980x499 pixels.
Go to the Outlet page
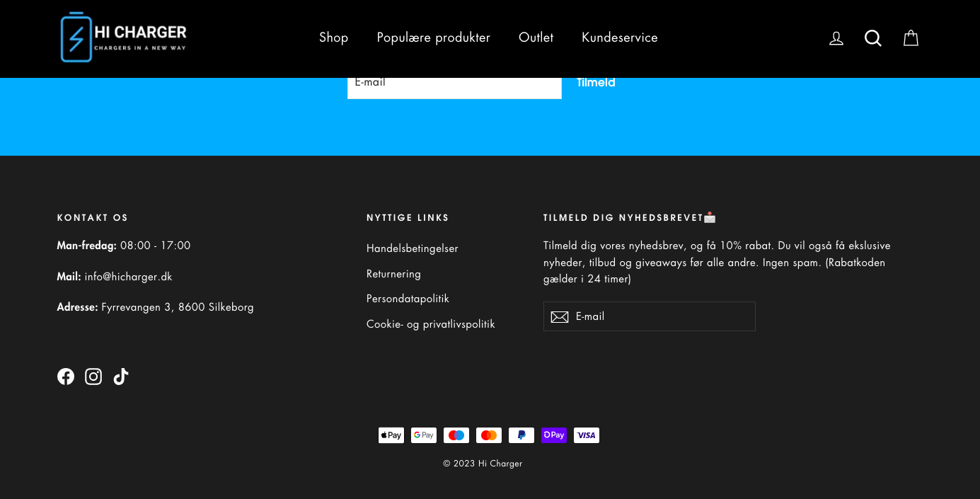coord(536,38)
